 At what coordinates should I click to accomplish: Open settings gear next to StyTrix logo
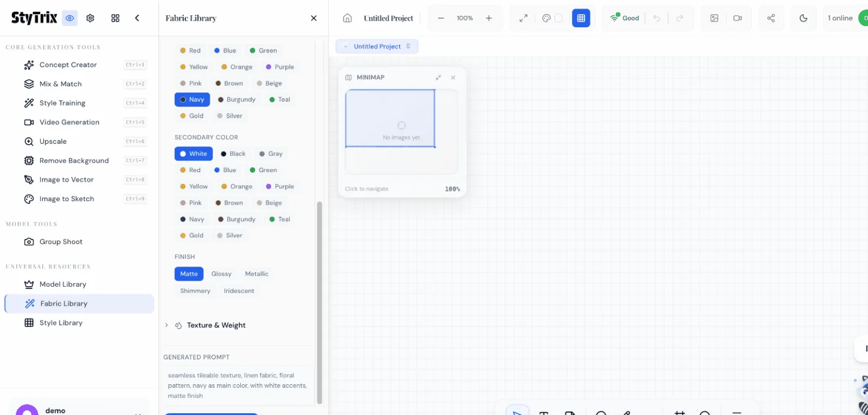point(90,18)
